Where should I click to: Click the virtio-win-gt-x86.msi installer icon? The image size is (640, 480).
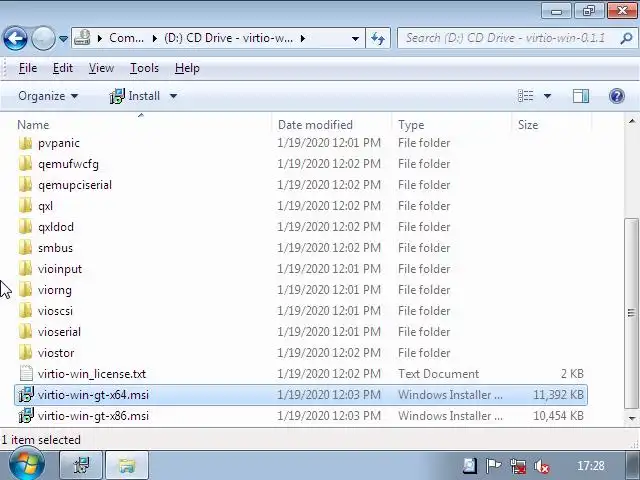pyautogui.click(x=26, y=416)
